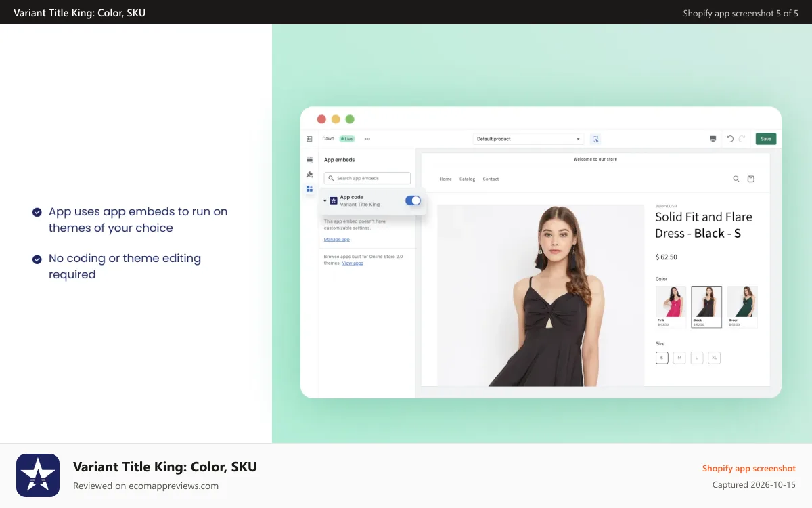This screenshot has height=508, width=812.
Task: Open the Home store menu item
Action: point(445,179)
